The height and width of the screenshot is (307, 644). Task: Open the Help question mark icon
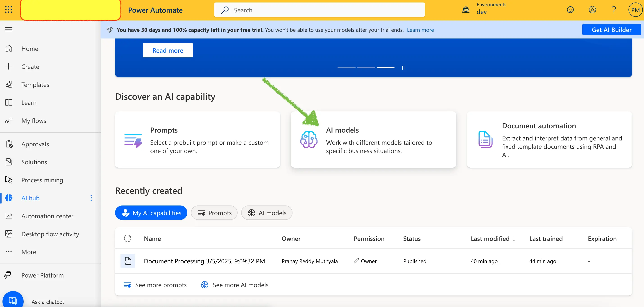pyautogui.click(x=614, y=10)
